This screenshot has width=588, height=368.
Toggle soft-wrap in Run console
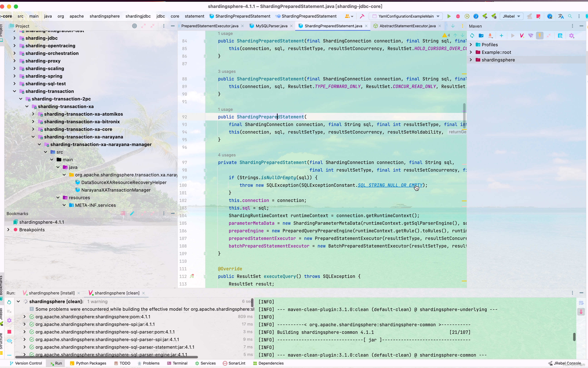[x=581, y=303]
